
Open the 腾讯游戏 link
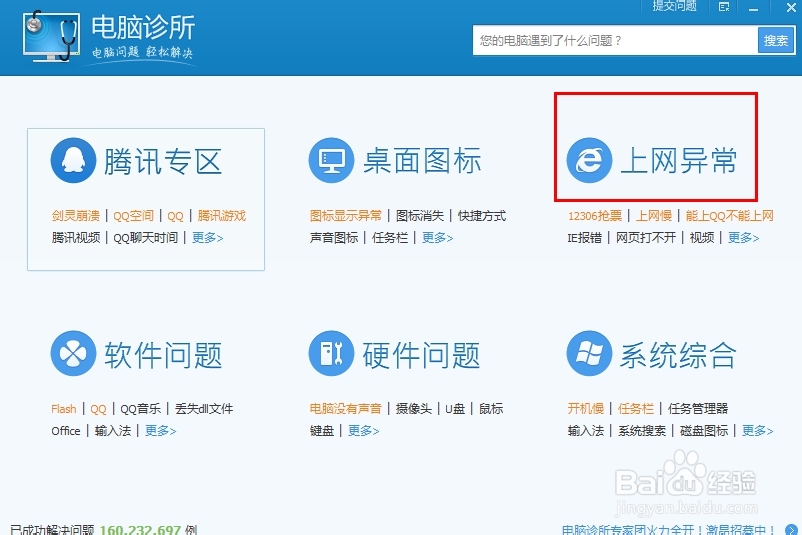click(x=221, y=216)
